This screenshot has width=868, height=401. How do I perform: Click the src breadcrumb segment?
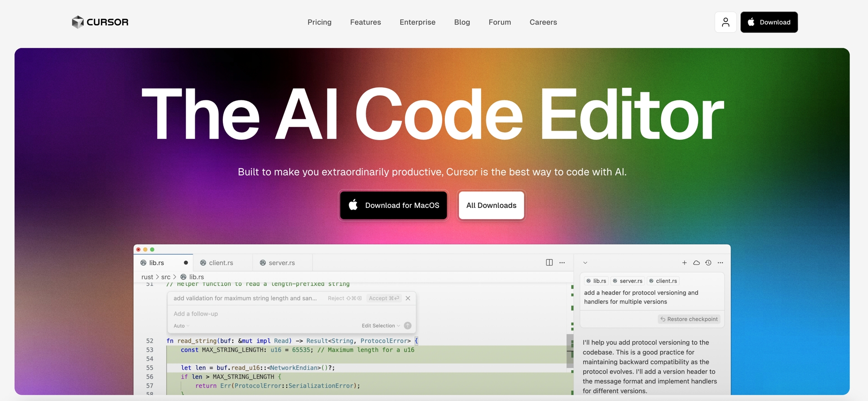[x=166, y=277]
